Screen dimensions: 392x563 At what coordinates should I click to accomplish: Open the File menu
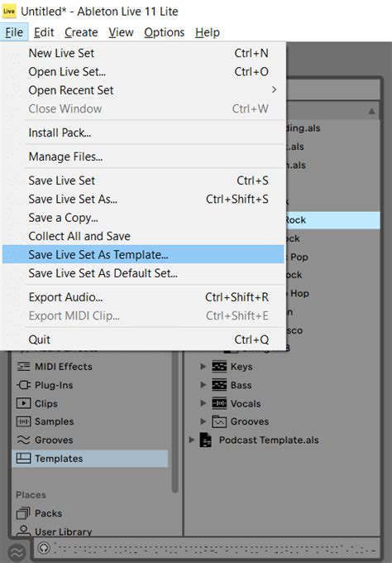(x=14, y=32)
